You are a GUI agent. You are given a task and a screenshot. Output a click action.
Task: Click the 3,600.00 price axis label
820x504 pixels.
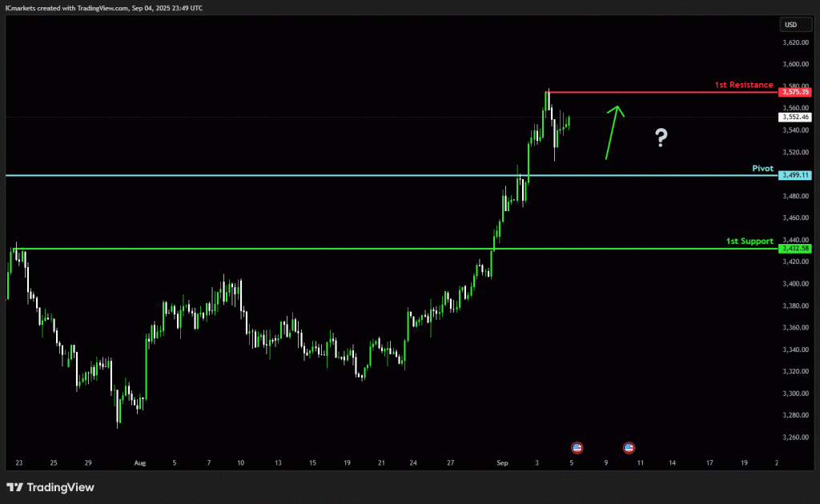click(x=795, y=64)
